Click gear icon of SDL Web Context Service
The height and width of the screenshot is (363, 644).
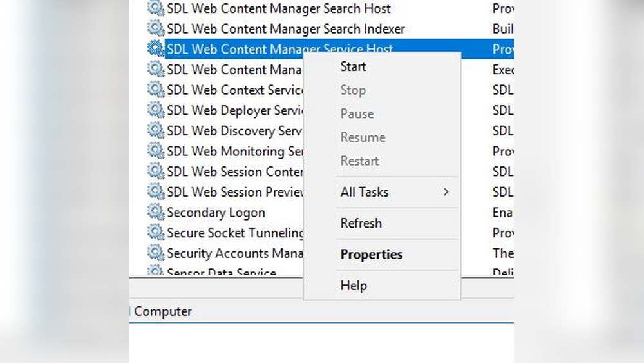point(156,89)
